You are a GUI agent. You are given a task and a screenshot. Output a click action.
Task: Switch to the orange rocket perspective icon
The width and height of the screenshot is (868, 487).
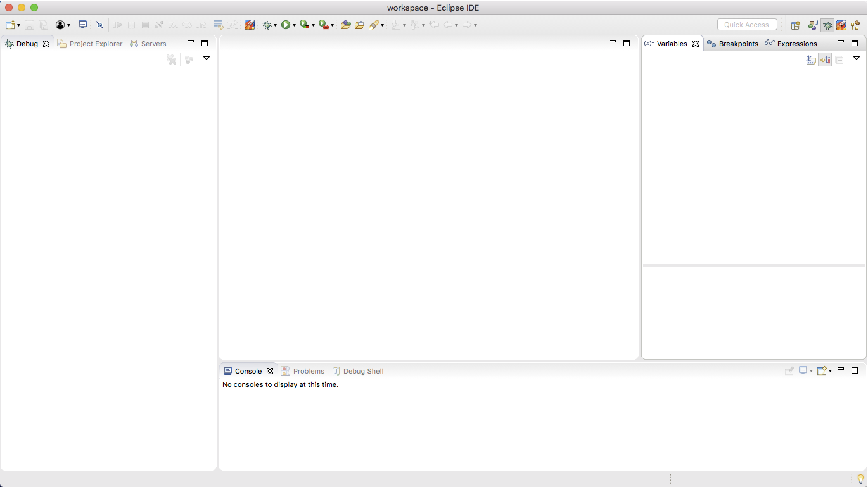tap(841, 25)
